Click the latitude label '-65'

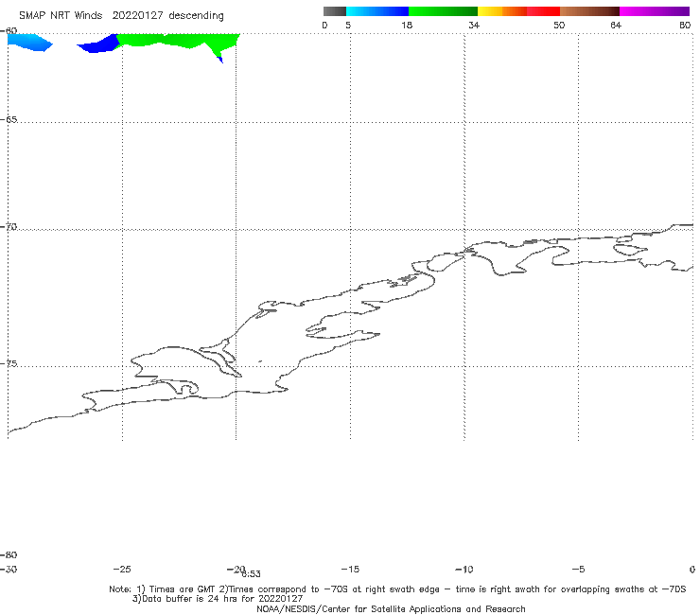click(x=9, y=120)
